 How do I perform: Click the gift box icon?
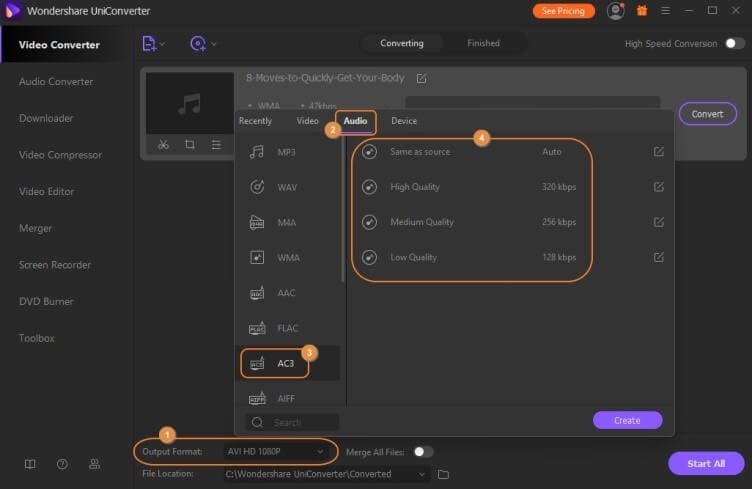[x=642, y=11]
